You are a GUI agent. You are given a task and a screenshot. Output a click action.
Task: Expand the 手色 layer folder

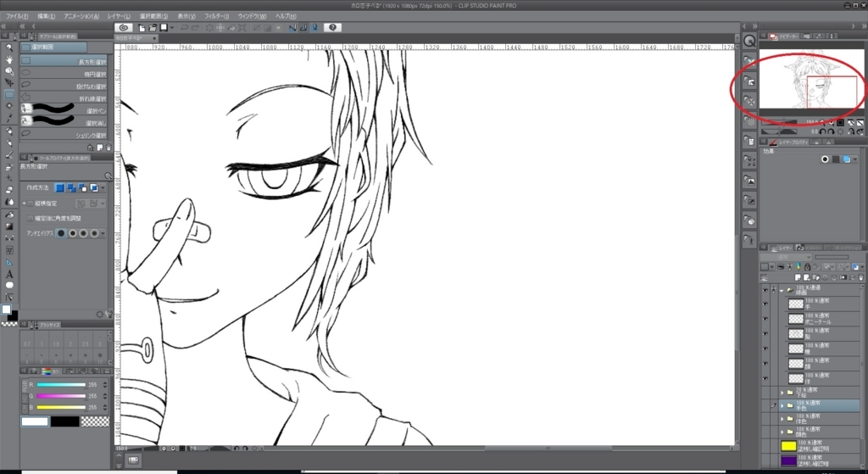pyautogui.click(x=782, y=405)
